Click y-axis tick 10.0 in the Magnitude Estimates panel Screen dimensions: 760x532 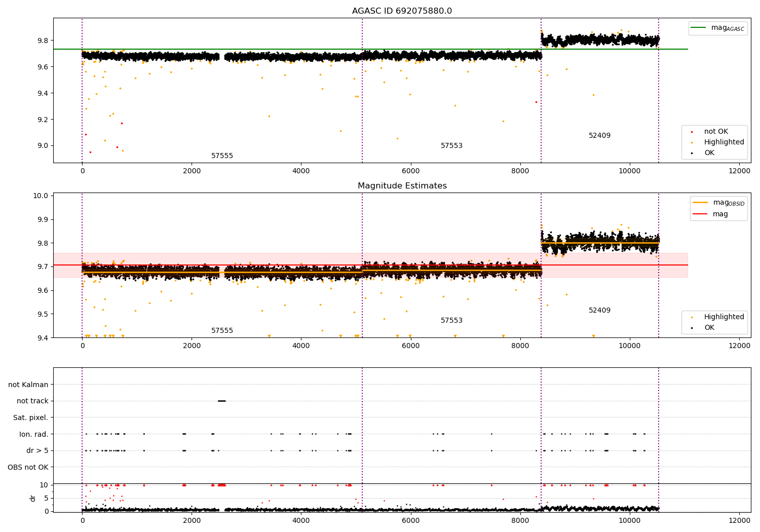41,196
